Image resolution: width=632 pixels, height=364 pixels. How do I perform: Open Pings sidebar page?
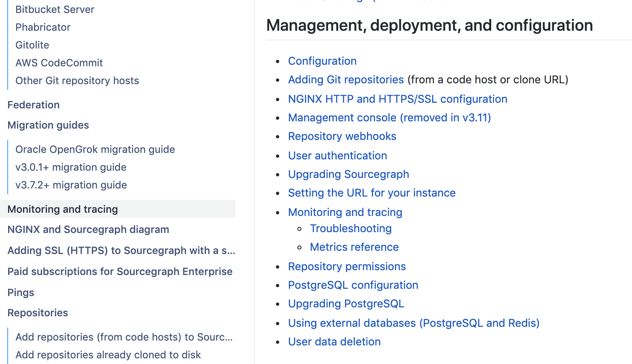(x=21, y=292)
